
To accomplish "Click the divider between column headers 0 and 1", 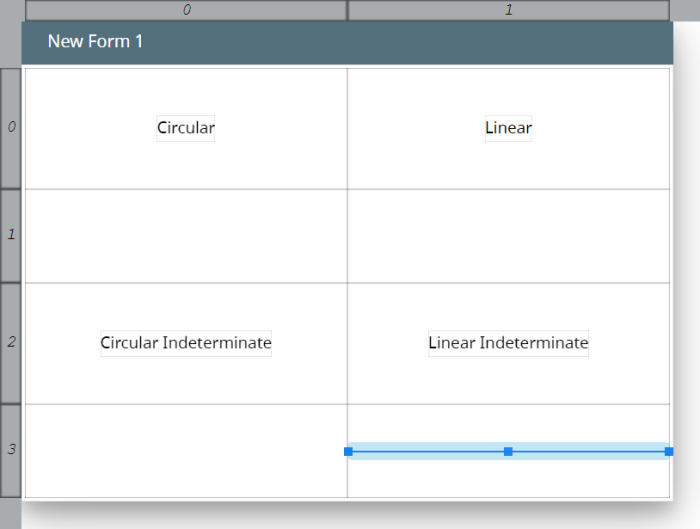I will point(347,10).
